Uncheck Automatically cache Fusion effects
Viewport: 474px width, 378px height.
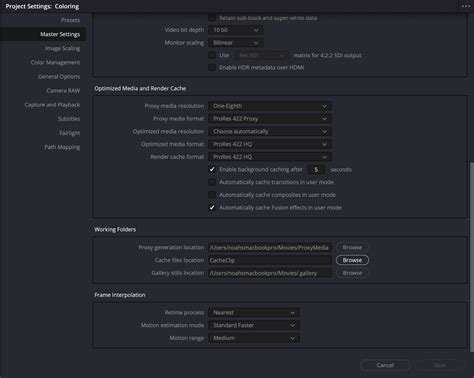[x=212, y=207]
